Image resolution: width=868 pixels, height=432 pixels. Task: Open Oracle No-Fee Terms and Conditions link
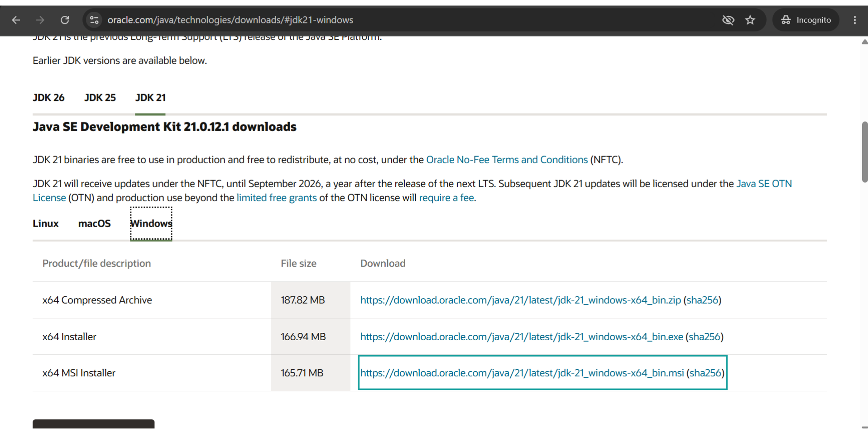point(507,160)
